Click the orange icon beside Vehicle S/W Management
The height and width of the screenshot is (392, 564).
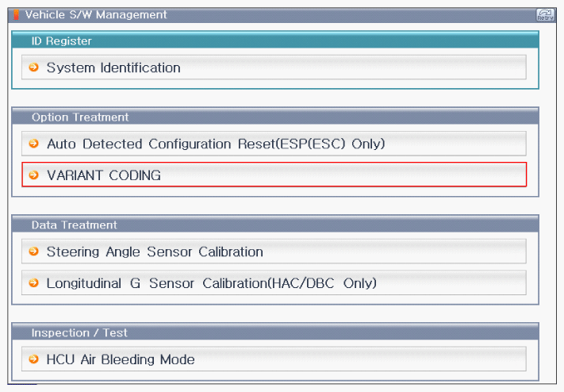(x=17, y=14)
